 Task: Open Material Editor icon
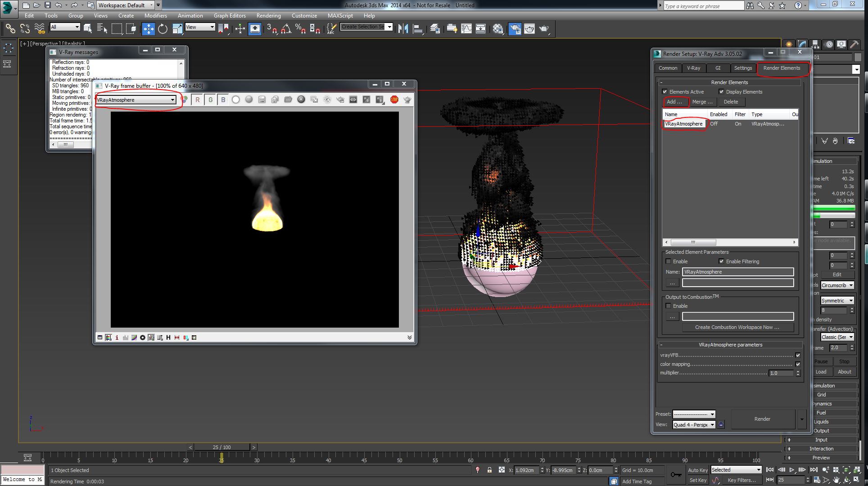point(497,29)
